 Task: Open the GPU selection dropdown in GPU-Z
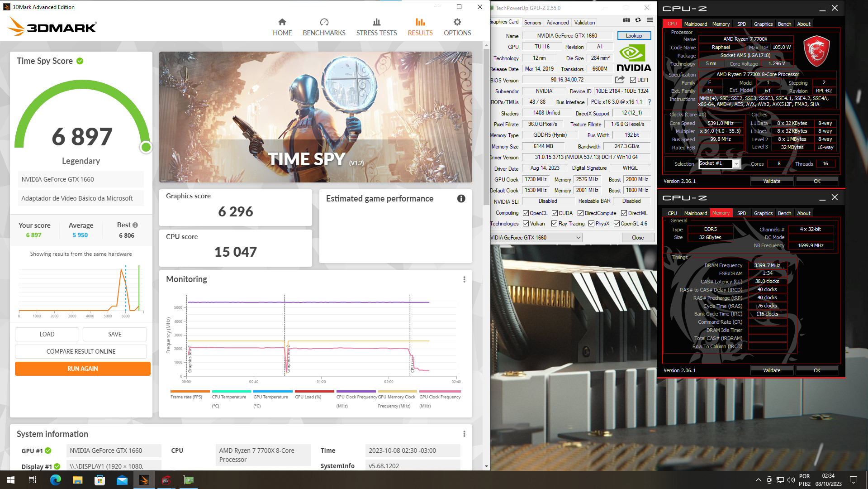(536, 238)
